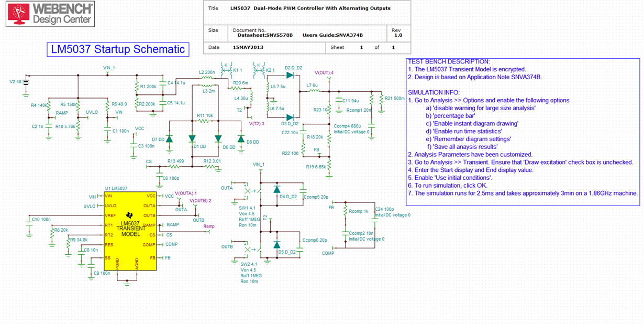
Task: Select the 'R18 20k' resistor label
Action: point(315,137)
